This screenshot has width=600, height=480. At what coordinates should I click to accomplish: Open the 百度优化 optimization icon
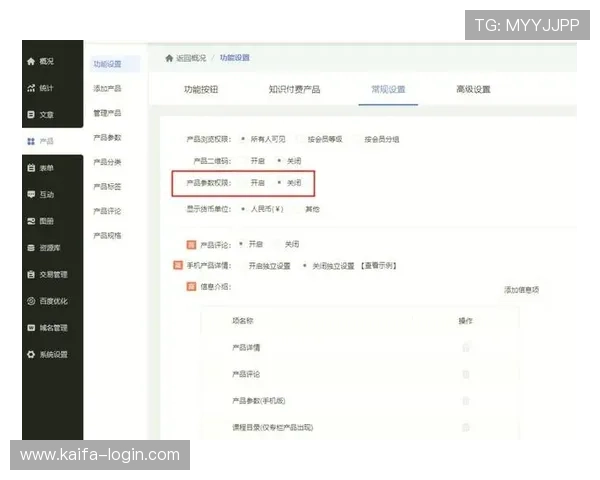point(31,301)
